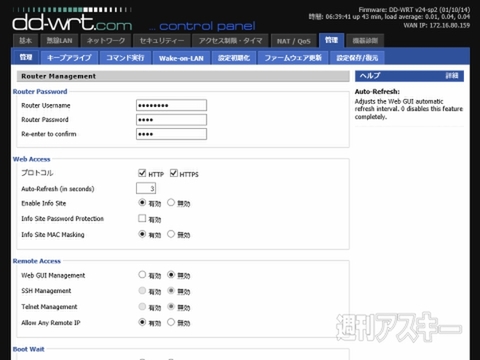This screenshot has width=480, height=360.
Task: Open the キープアライブ sub-tab
Action: pos(69,58)
